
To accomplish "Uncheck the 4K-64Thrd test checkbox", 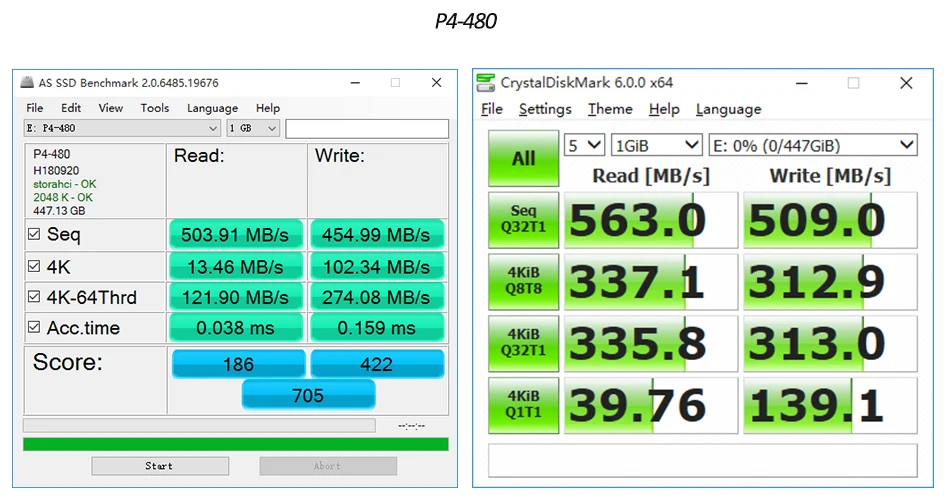I will (34, 296).
